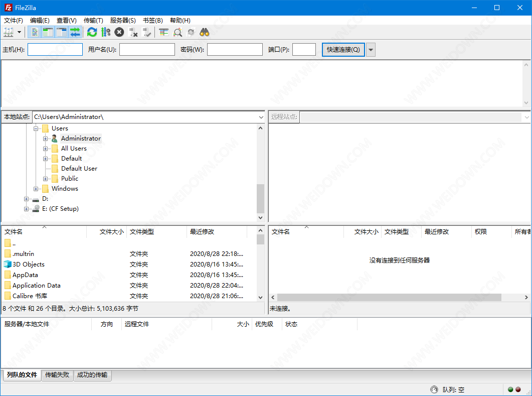Sort local files by 文件大小 column
This screenshot has height=396, width=532.
(x=107, y=231)
